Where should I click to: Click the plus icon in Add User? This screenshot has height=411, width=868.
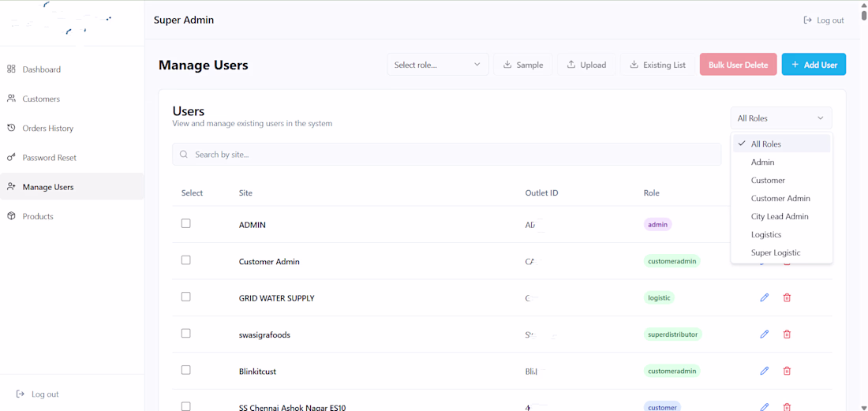tap(795, 65)
